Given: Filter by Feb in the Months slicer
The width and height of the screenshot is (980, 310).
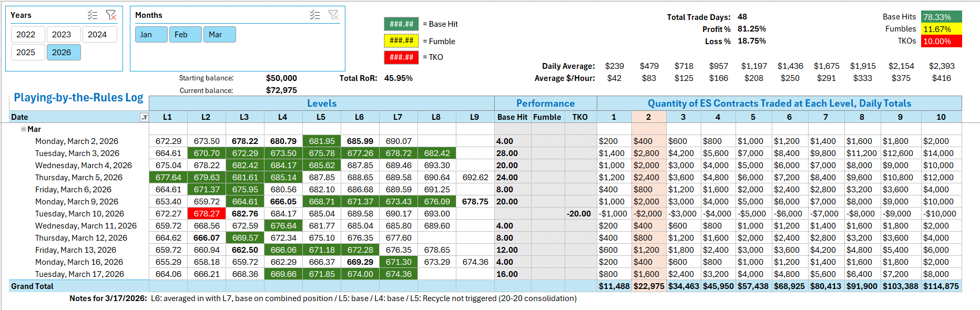Looking at the screenshot, I should point(185,35).
